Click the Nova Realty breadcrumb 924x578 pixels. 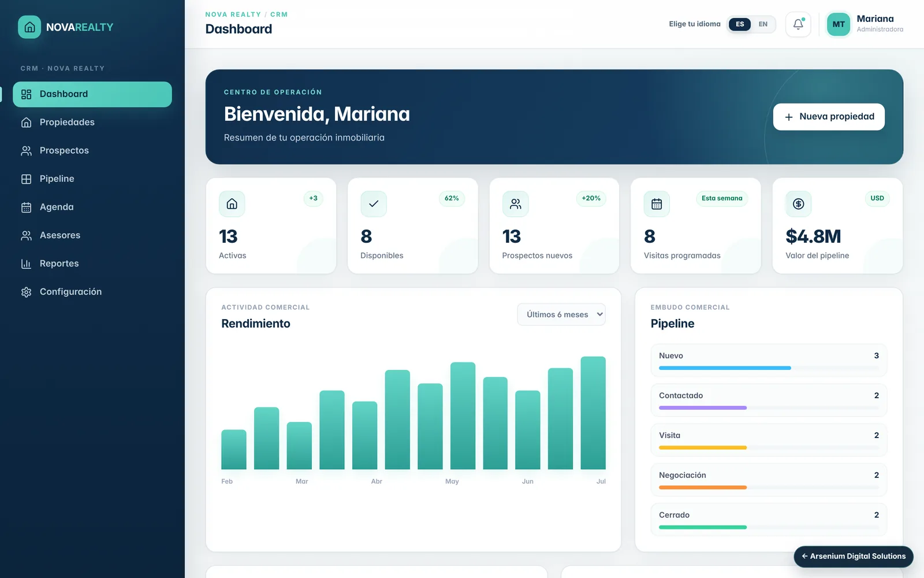pos(233,14)
